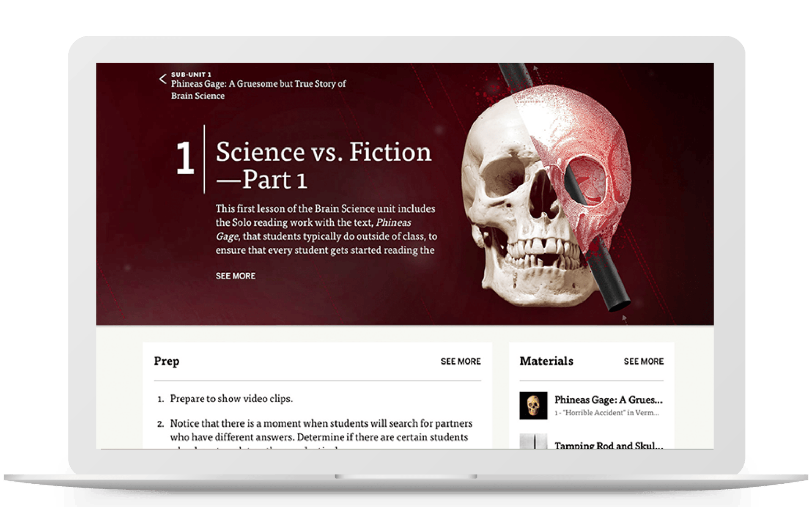The height and width of the screenshot is (507, 812).
Task: Click the 'Prepare to show video clips.' step
Action: pos(231,399)
